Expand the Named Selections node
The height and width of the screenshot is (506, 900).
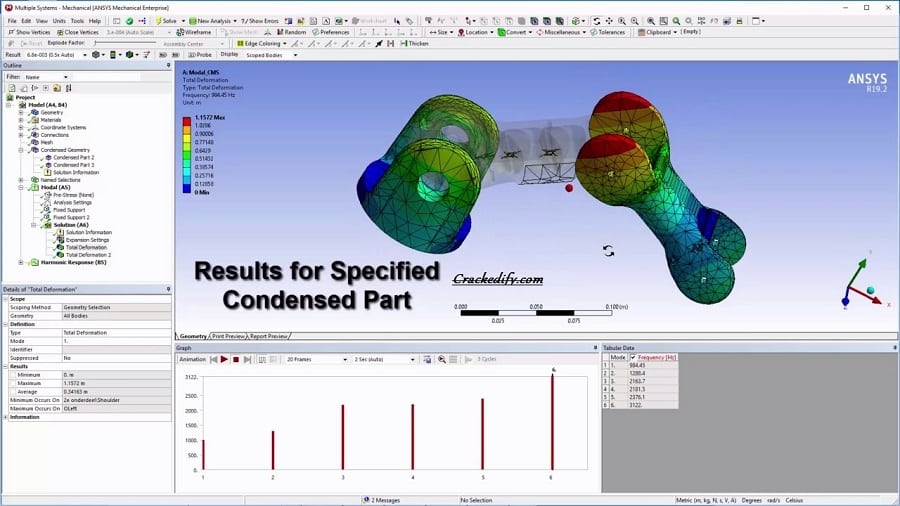(x=21, y=180)
